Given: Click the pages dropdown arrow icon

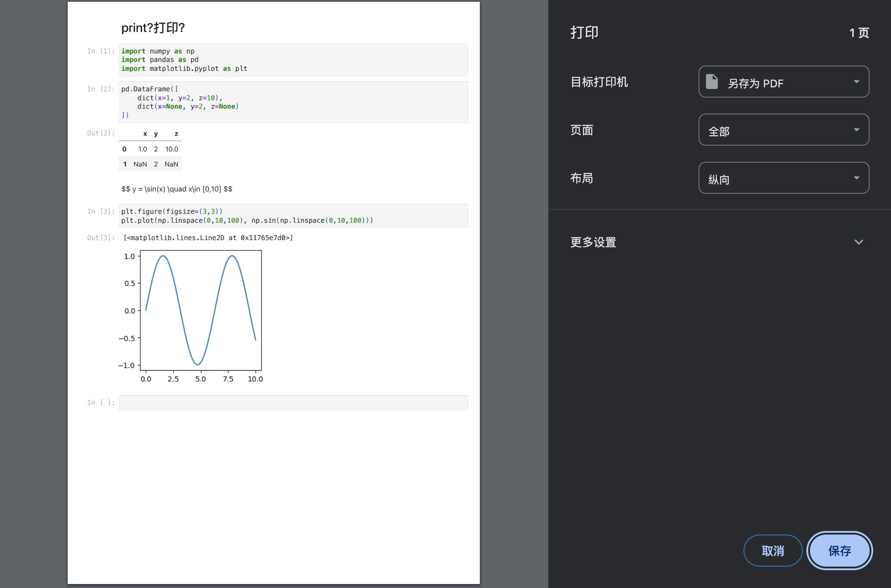Looking at the screenshot, I should [x=856, y=130].
